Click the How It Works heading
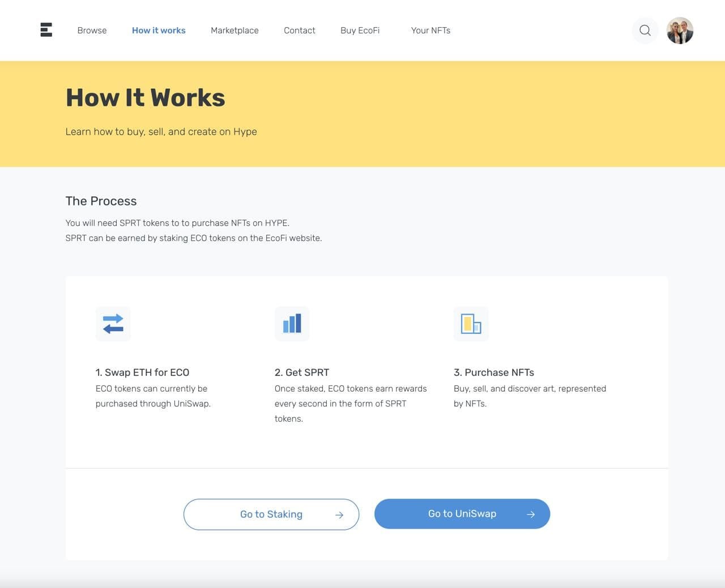 (x=146, y=97)
